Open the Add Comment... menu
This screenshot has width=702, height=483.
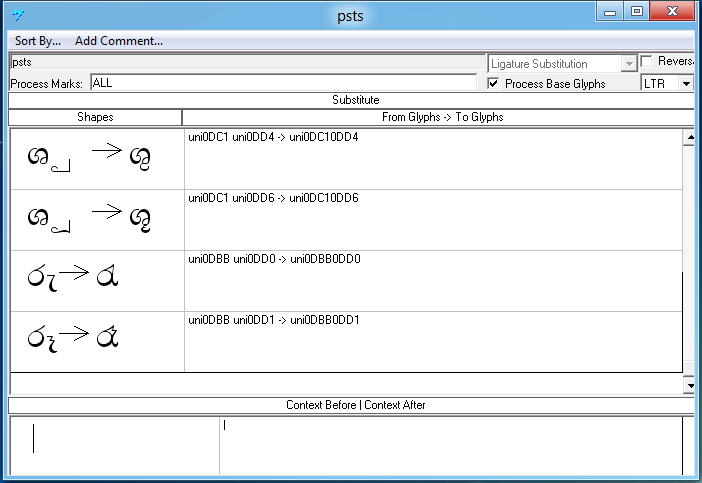pyautogui.click(x=119, y=41)
